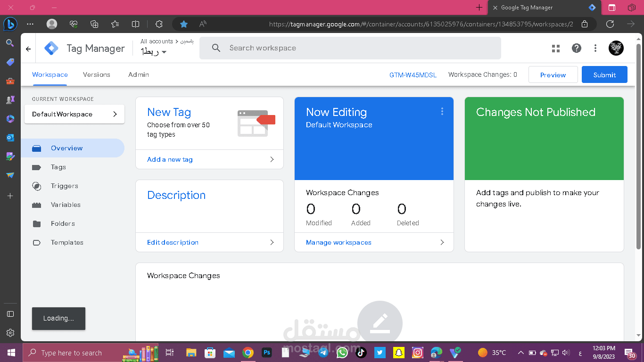The width and height of the screenshot is (644, 362).
Task: Switch to the Admin tab
Action: 138,74
